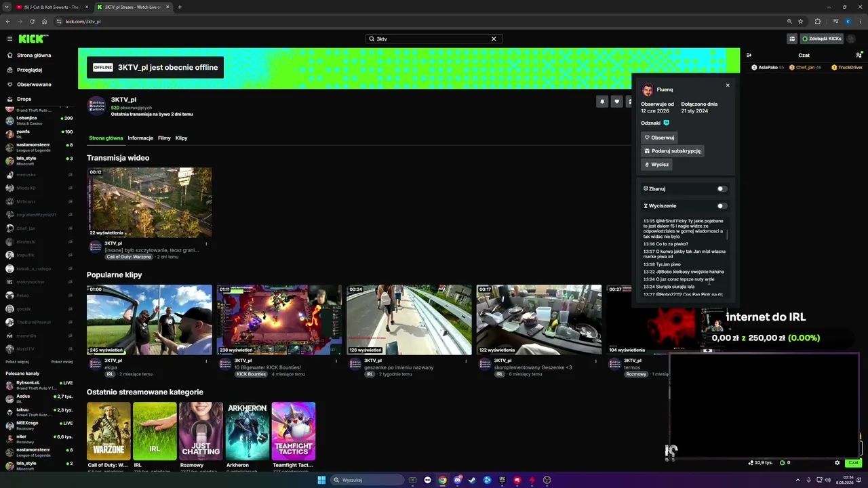Screen dimensions: 868x488
Task: Open Steam from the taskbar
Action: click(472, 480)
